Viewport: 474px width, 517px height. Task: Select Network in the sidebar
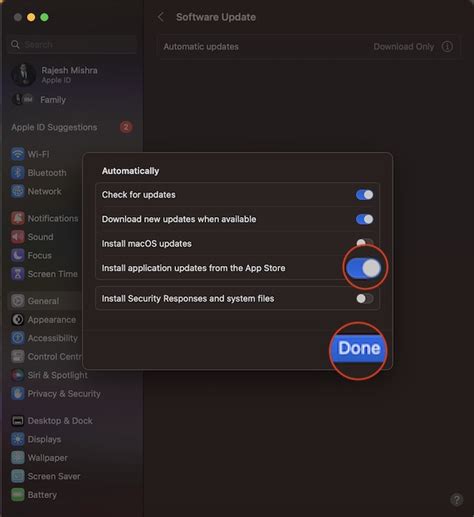tap(44, 191)
